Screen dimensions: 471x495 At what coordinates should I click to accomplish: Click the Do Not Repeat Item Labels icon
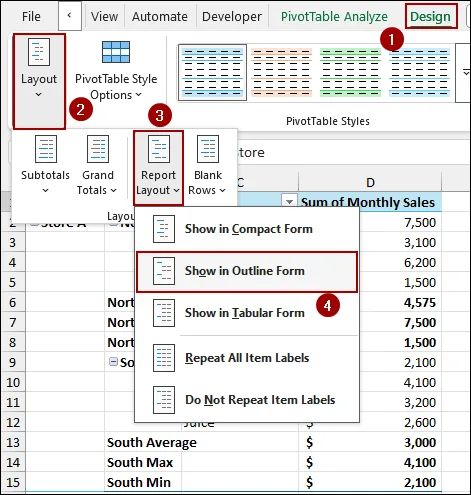pyautogui.click(x=164, y=400)
